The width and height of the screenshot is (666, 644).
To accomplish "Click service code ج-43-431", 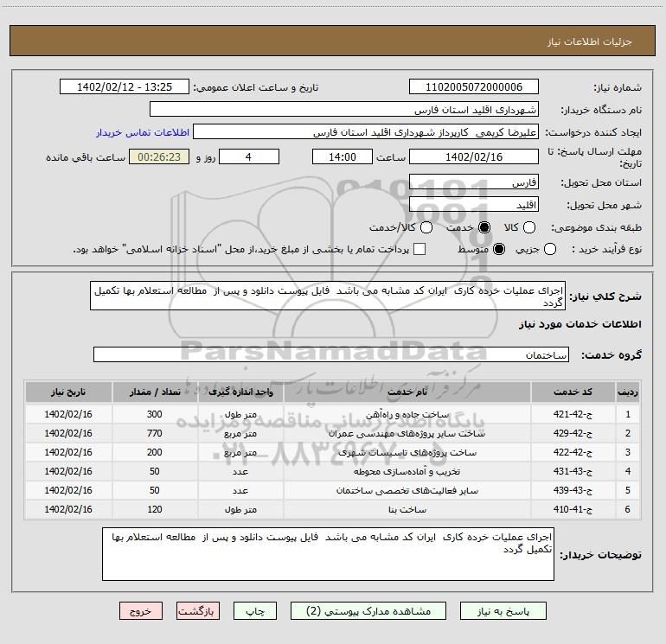I will point(573,471).
